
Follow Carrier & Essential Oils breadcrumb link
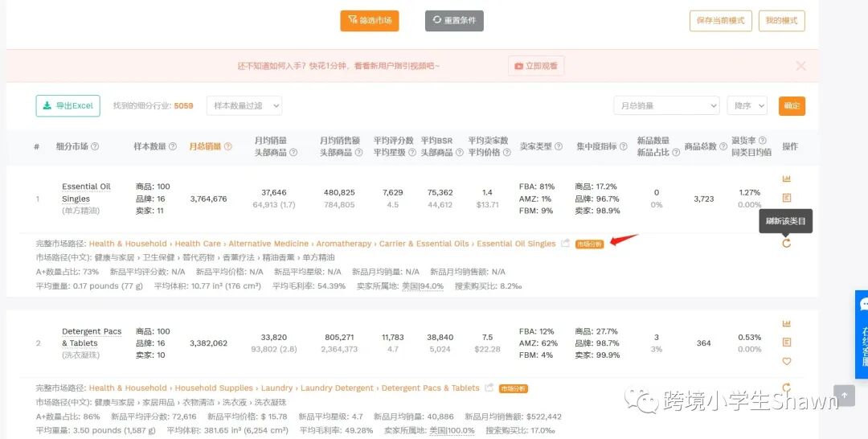coord(424,244)
